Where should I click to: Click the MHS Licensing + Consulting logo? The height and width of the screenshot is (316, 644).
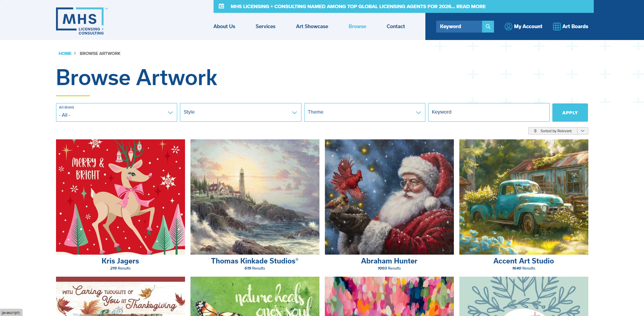(81, 21)
